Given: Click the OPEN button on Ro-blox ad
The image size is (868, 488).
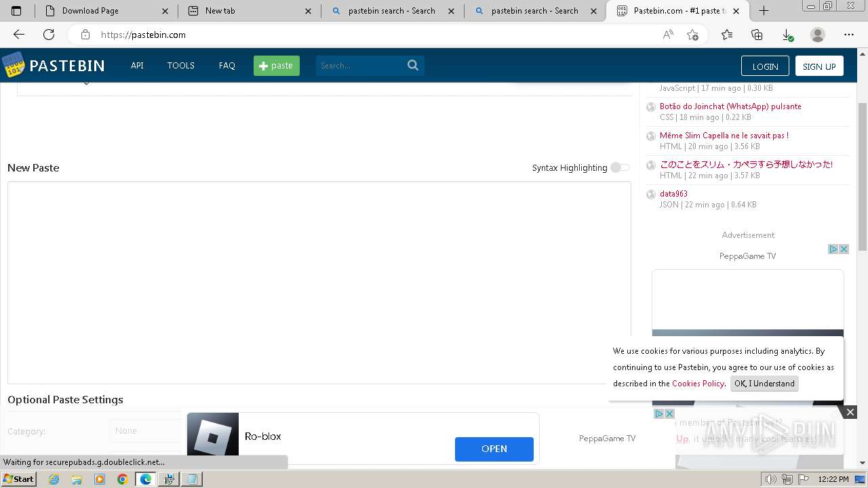Looking at the screenshot, I should click(x=494, y=449).
